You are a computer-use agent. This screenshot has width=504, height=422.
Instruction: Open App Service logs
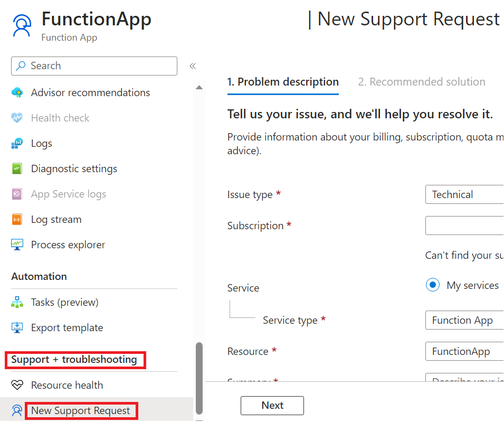(x=69, y=194)
